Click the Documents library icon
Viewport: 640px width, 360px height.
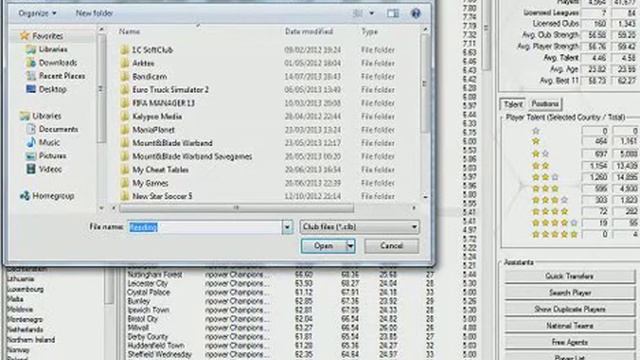point(31,129)
